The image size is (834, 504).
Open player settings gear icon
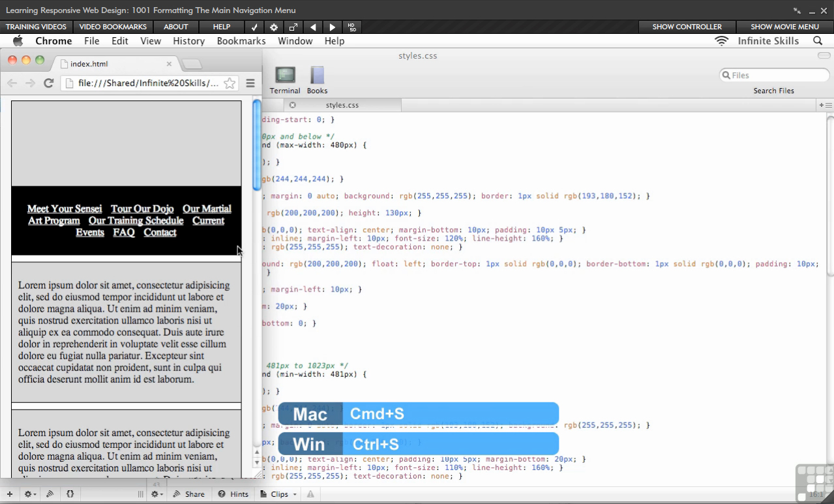tap(274, 27)
